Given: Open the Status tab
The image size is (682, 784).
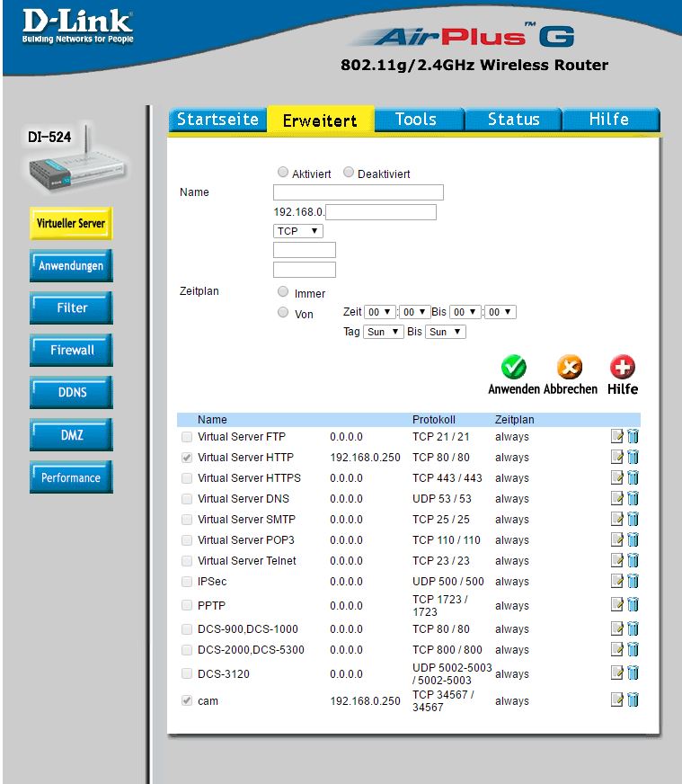Looking at the screenshot, I should (513, 120).
